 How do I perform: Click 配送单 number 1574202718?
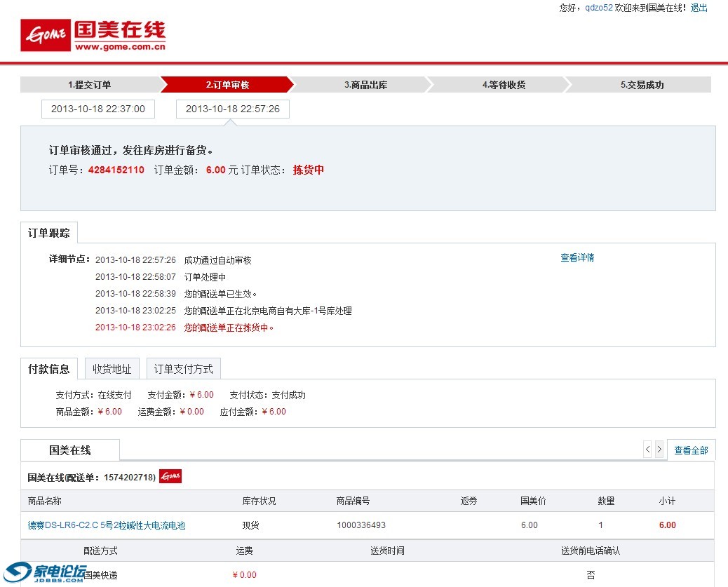pos(130,478)
